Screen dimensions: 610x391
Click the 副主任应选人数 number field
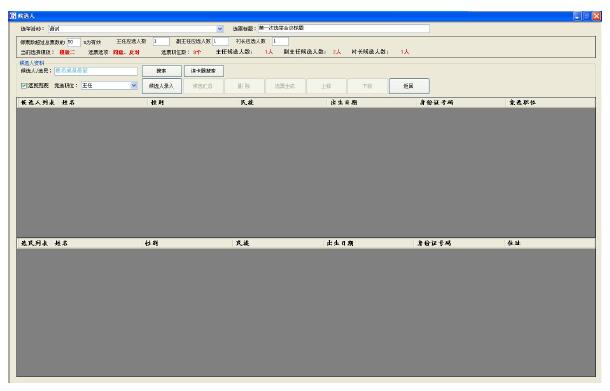click(220, 41)
